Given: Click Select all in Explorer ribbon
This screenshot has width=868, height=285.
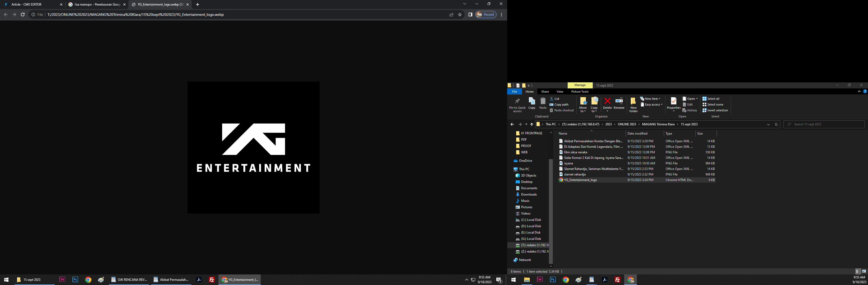Looking at the screenshot, I should coord(711,99).
